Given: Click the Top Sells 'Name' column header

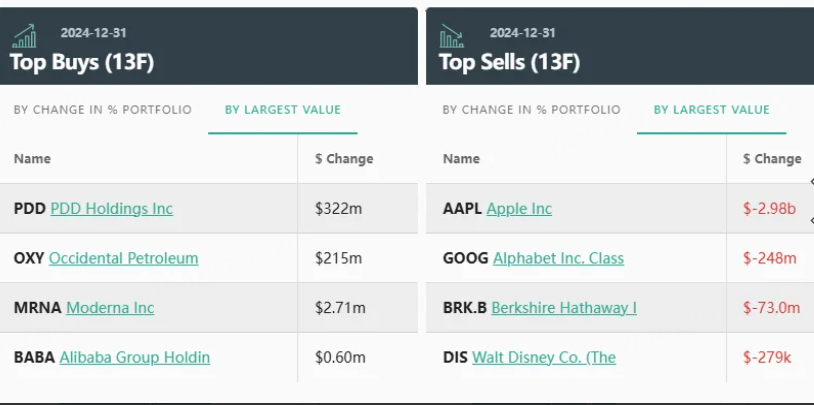Looking at the screenshot, I should (x=461, y=159).
